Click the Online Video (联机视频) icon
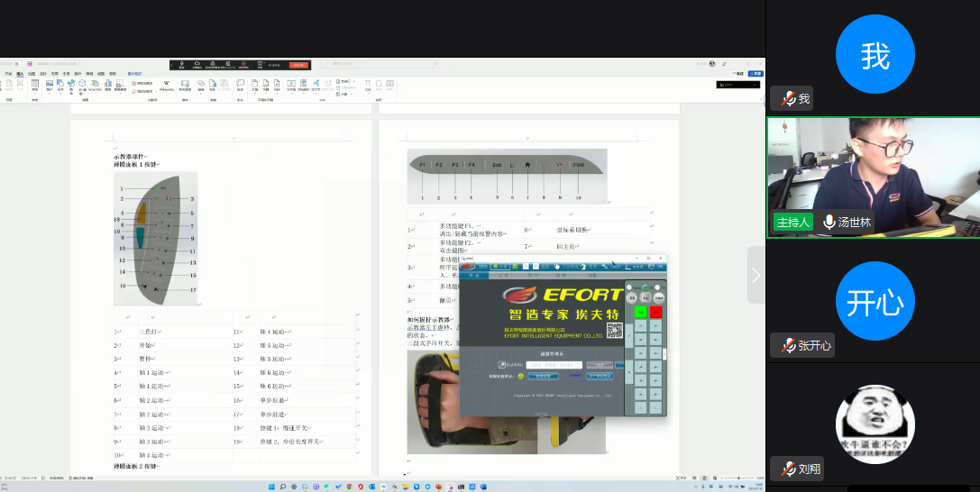 [x=185, y=86]
